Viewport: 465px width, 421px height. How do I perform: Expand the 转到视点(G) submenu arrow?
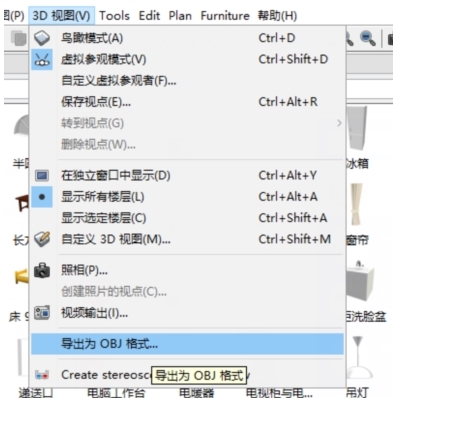click(339, 123)
